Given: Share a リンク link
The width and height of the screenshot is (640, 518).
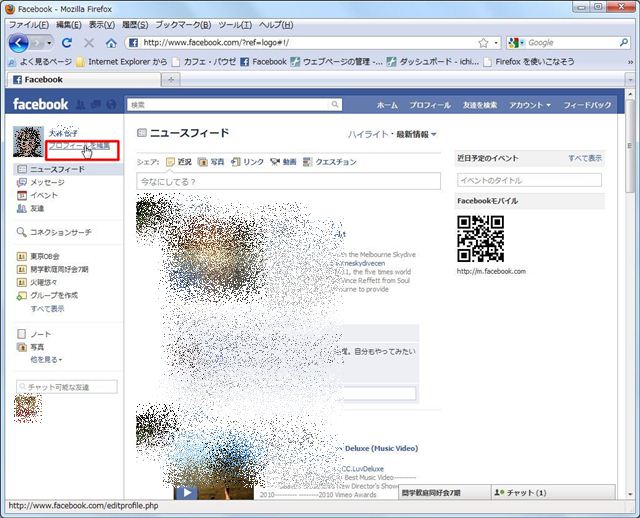Looking at the screenshot, I should 247,162.
